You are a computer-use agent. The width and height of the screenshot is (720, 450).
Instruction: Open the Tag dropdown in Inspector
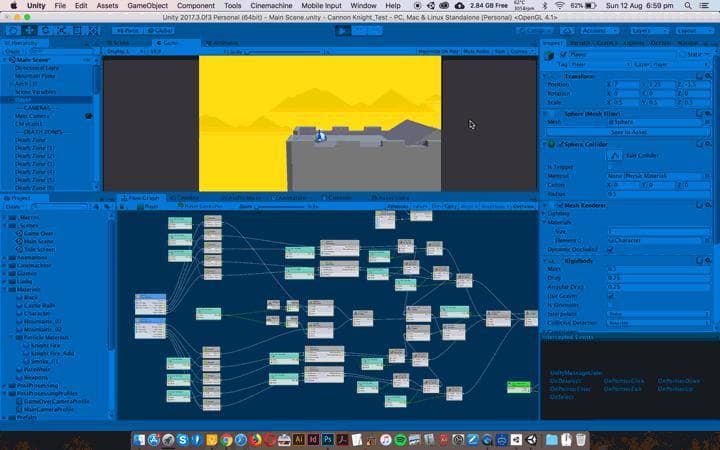[601, 65]
